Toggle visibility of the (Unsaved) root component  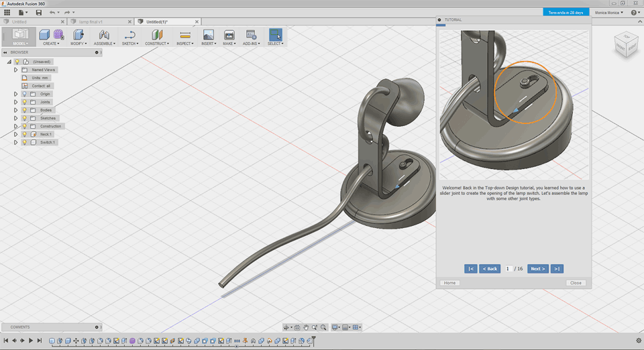click(17, 62)
